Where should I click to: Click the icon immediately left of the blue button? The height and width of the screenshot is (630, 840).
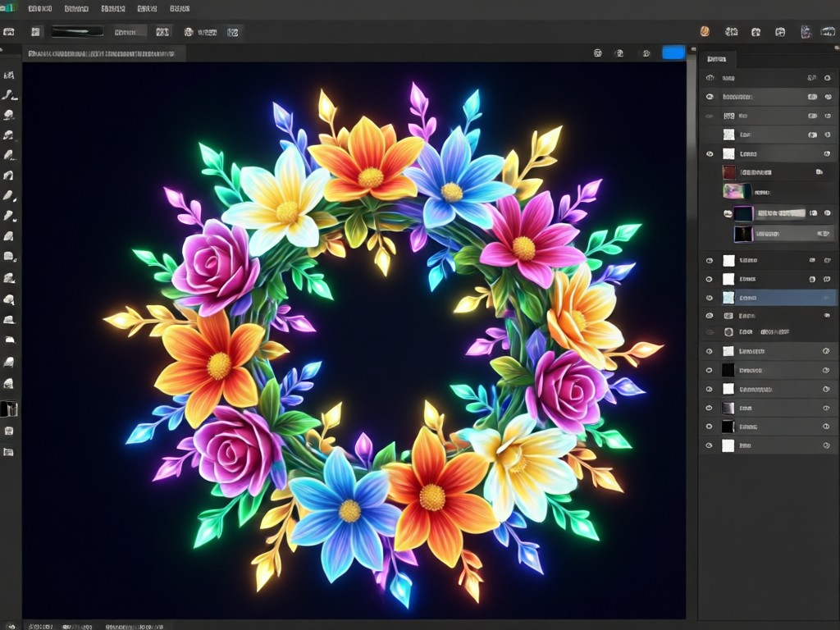(646, 53)
